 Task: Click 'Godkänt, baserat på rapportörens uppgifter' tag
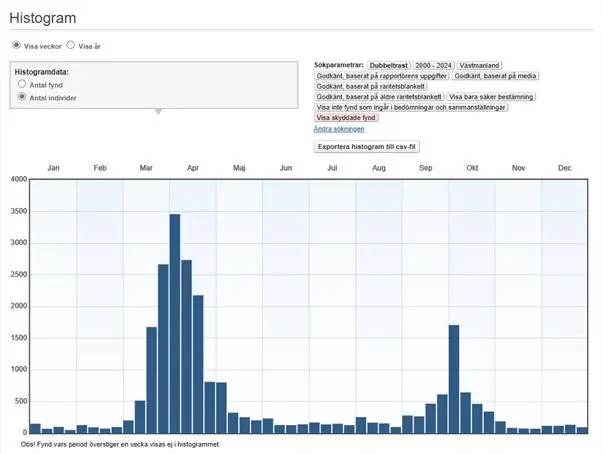tap(381, 76)
